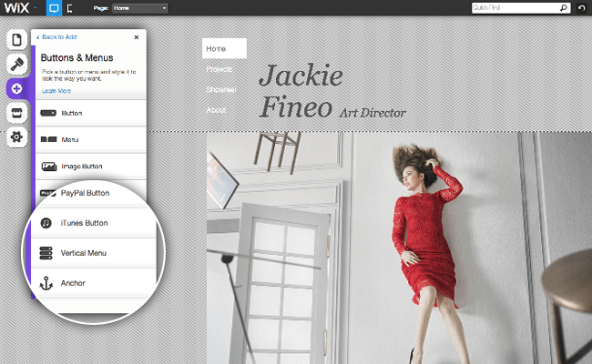Open the Page dropdown showing Home

click(x=140, y=8)
